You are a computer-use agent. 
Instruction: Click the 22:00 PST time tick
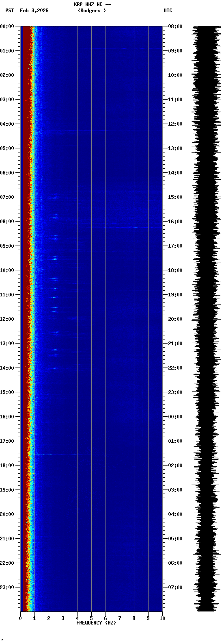[x=7, y=563]
